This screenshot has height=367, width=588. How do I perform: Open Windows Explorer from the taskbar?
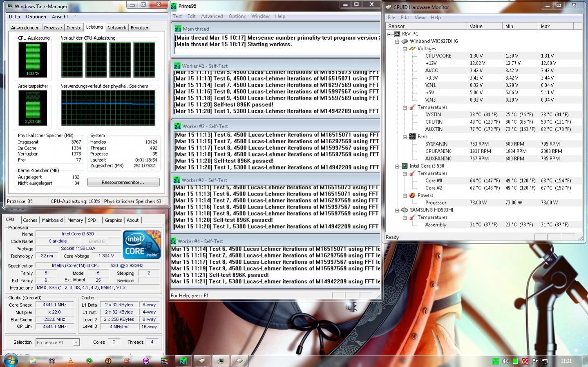(33, 361)
